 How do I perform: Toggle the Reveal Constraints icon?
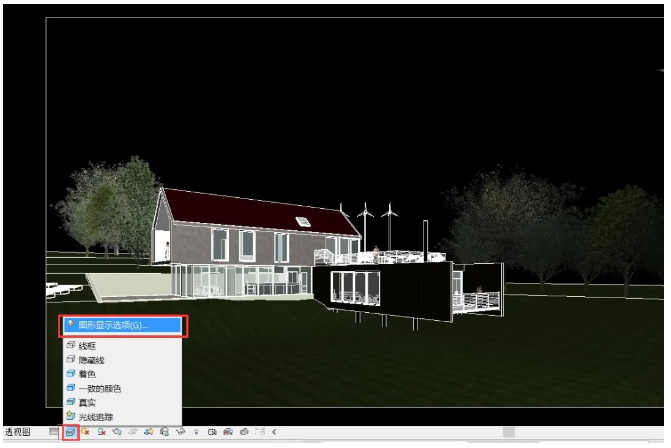pos(260,432)
